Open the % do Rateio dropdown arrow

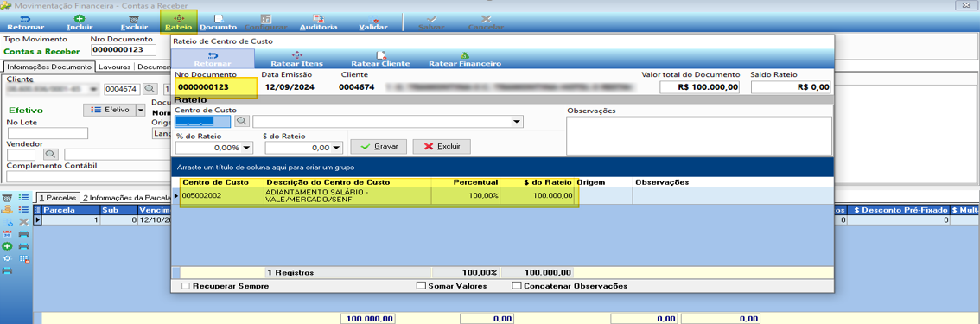pos(246,148)
